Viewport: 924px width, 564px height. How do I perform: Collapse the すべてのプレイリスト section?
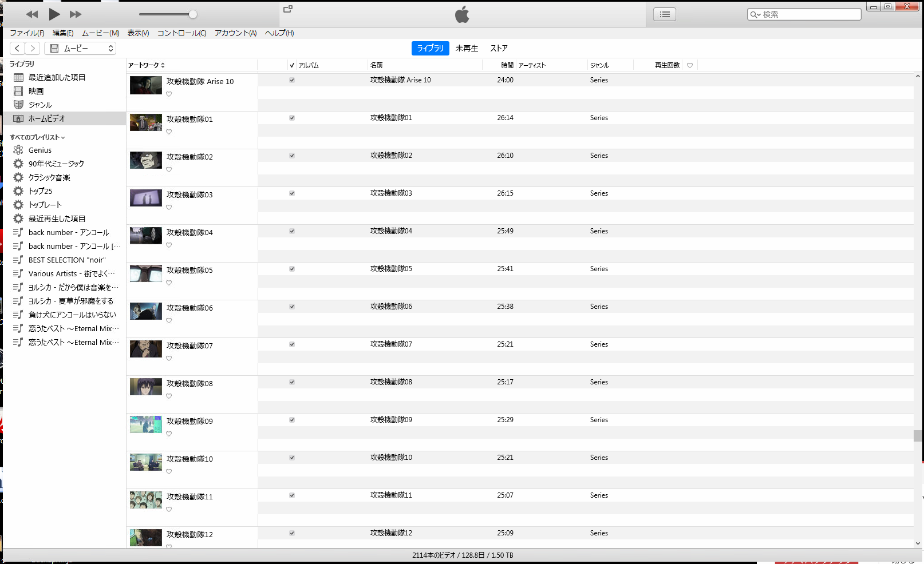(x=37, y=137)
